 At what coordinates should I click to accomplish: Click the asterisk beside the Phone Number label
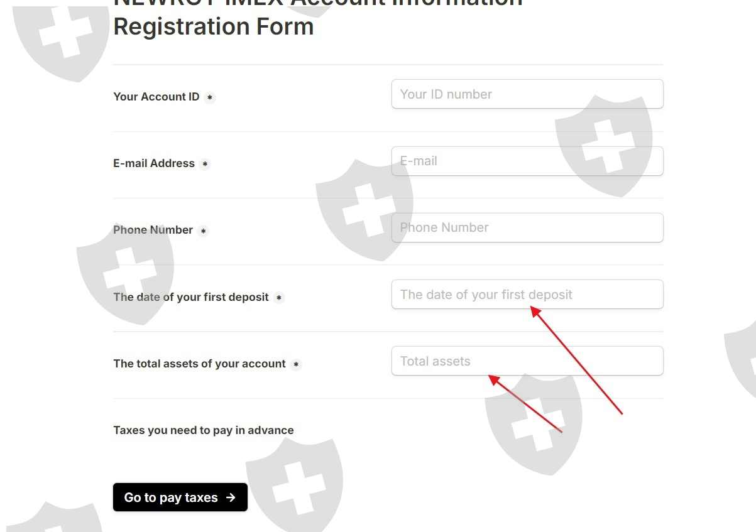click(x=203, y=231)
